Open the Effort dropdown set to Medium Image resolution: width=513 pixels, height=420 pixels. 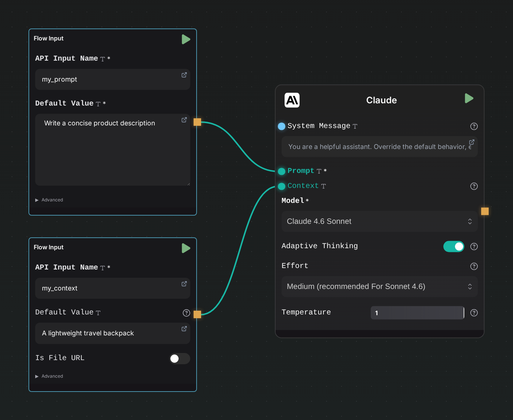380,286
